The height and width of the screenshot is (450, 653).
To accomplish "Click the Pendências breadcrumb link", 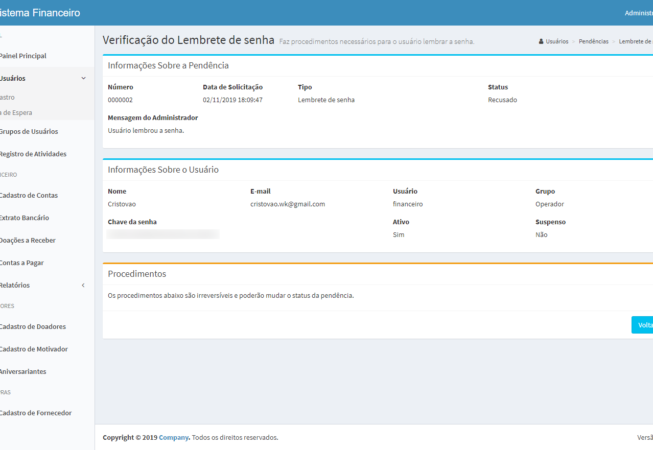I will [x=594, y=41].
